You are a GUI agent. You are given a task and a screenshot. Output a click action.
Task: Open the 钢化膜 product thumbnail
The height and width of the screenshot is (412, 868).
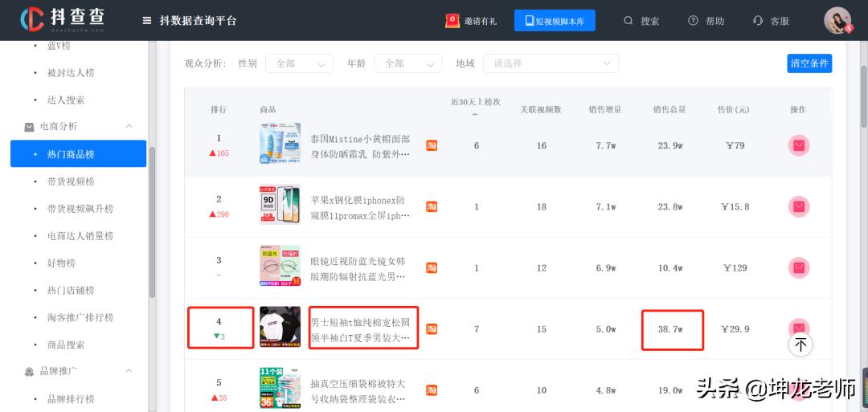pos(280,205)
